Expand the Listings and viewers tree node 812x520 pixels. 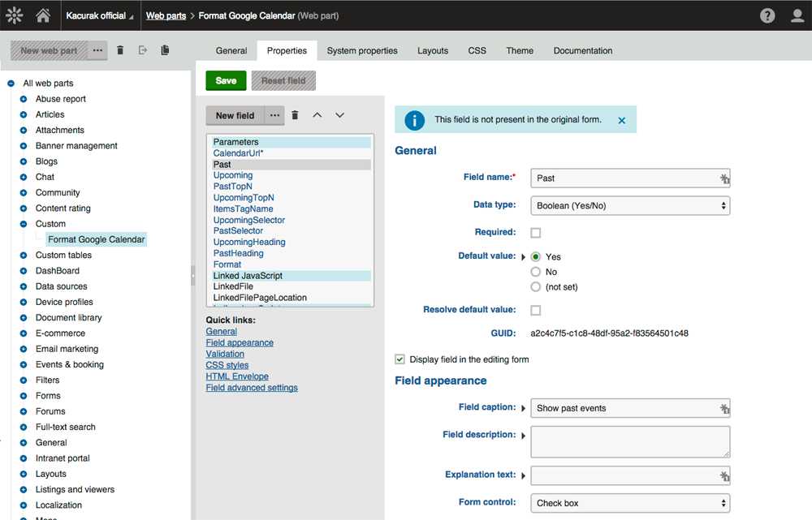pos(24,489)
